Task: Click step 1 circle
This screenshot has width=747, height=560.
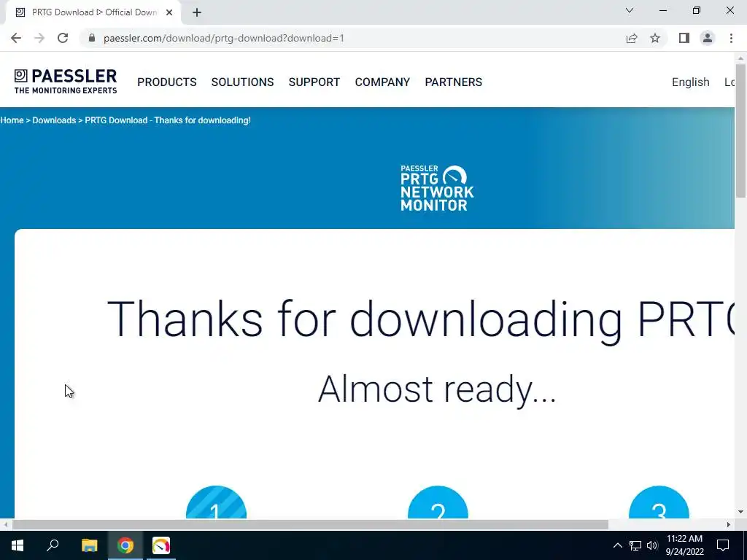Action: [216, 502]
